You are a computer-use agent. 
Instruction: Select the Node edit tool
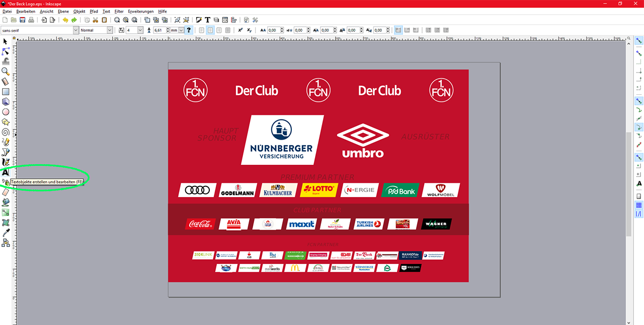click(x=6, y=51)
